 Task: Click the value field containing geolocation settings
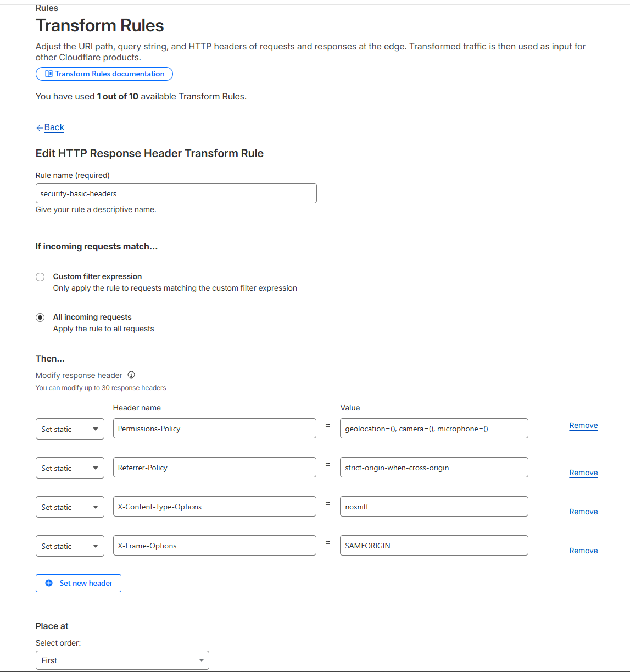click(x=433, y=428)
